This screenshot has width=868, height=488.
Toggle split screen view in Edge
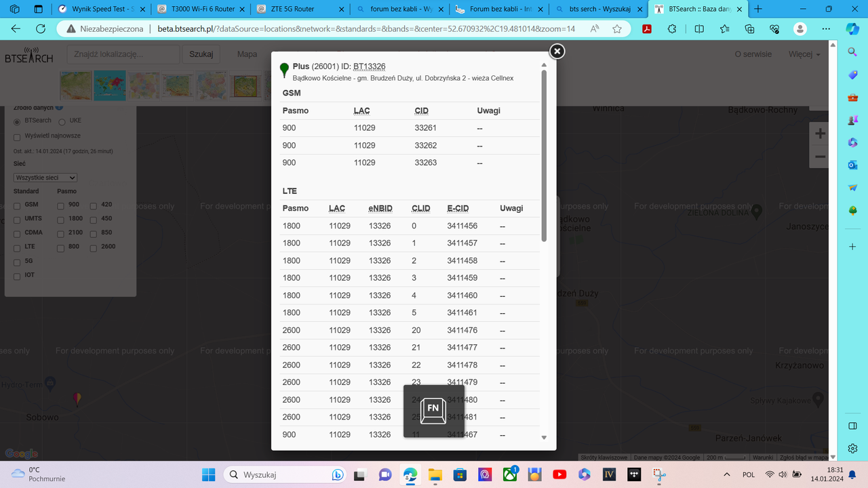click(x=699, y=29)
